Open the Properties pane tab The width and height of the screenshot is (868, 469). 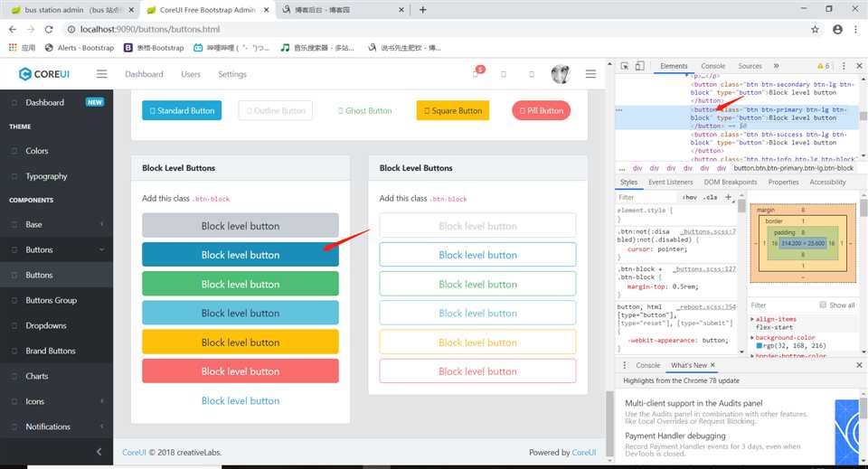click(x=783, y=182)
